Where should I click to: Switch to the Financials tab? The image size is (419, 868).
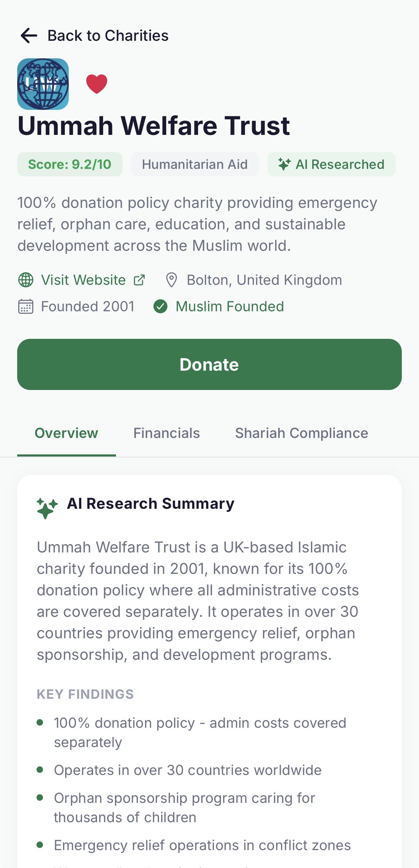click(167, 433)
